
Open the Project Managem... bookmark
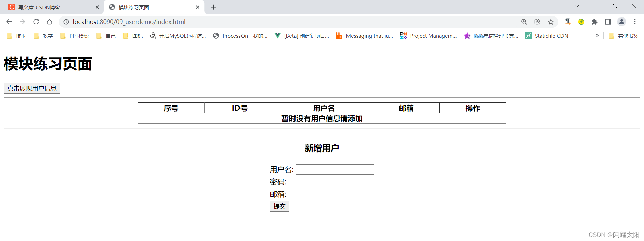click(x=428, y=36)
